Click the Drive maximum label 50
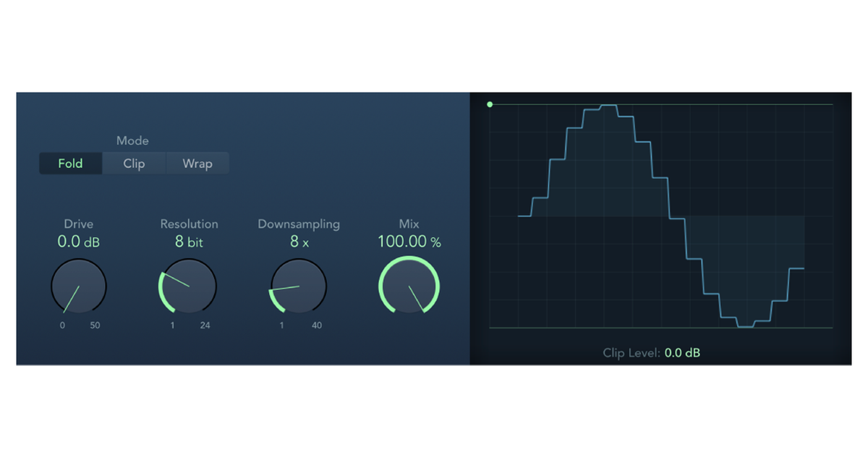This screenshot has height=458, width=868. coord(95,325)
